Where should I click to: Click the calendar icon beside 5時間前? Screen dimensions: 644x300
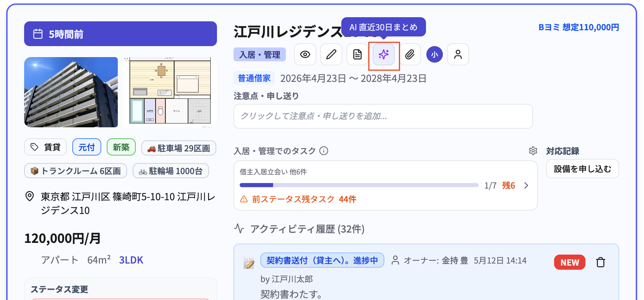38,34
